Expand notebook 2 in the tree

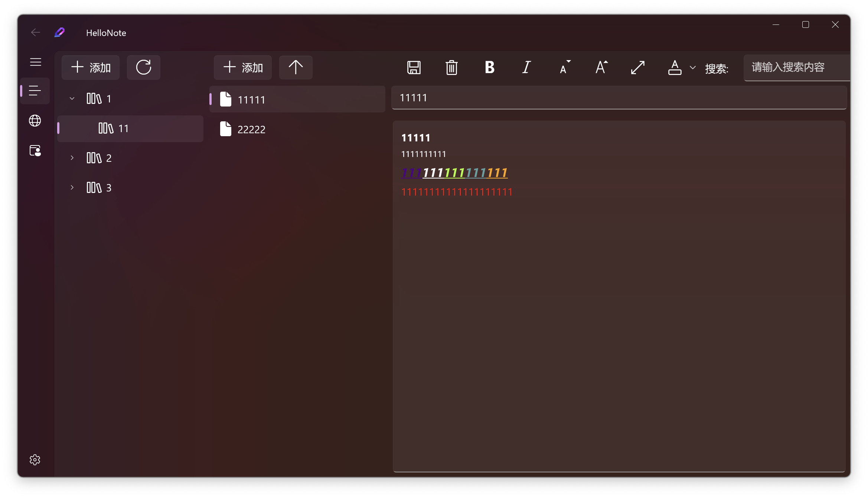(x=72, y=157)
